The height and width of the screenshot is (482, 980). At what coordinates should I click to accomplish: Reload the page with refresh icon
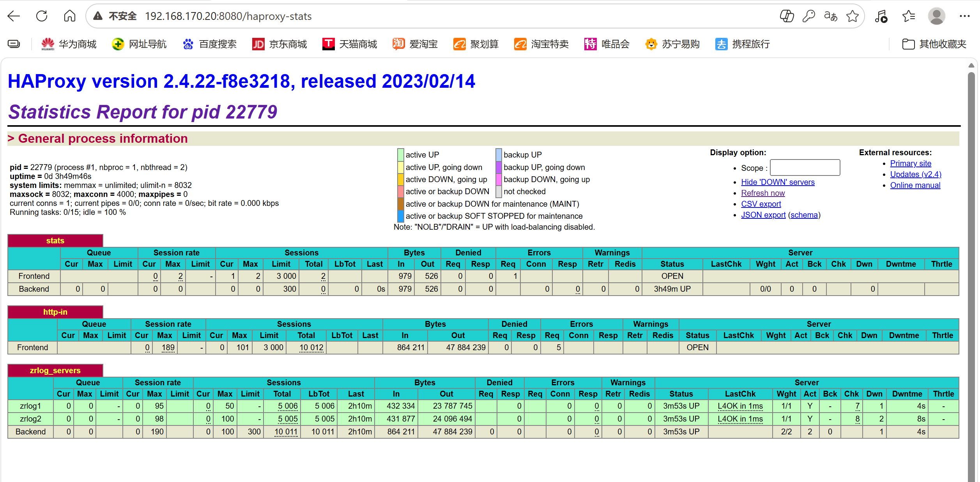click(42, 16)
